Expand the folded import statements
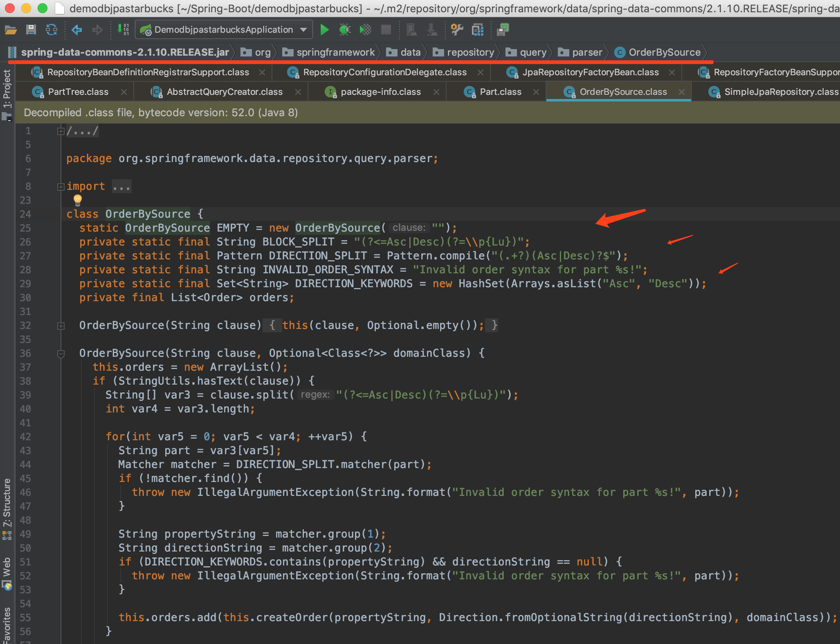840x644 pixels. (61, 187)
